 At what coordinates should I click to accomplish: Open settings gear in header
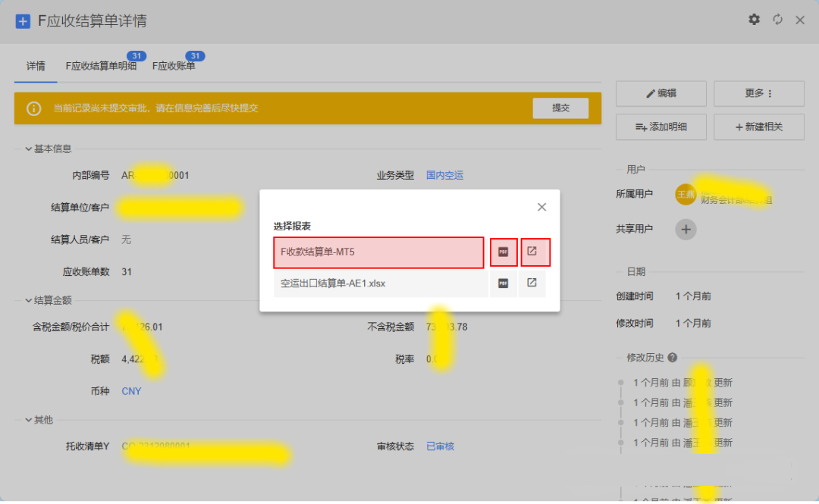[x=754, y=20]
